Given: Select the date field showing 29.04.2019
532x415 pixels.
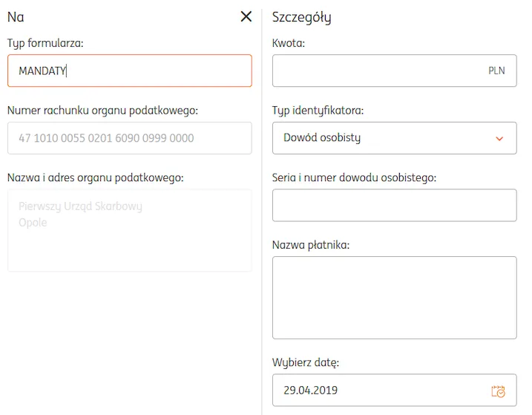Looking at the screenshot, I should click(378, 391).
